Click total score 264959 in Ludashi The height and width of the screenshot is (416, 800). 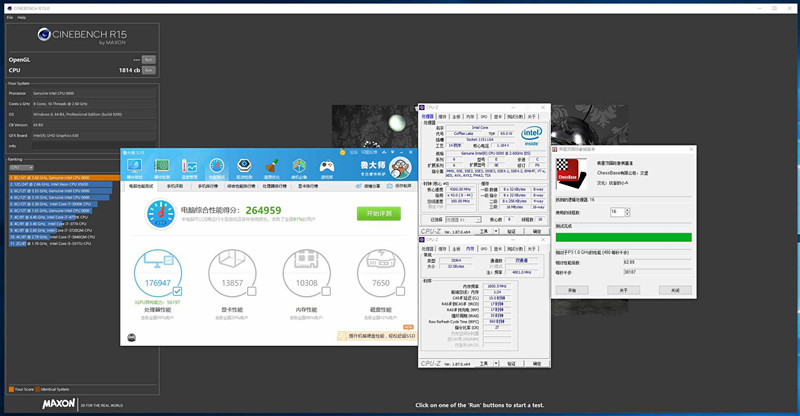coord(263,210)
